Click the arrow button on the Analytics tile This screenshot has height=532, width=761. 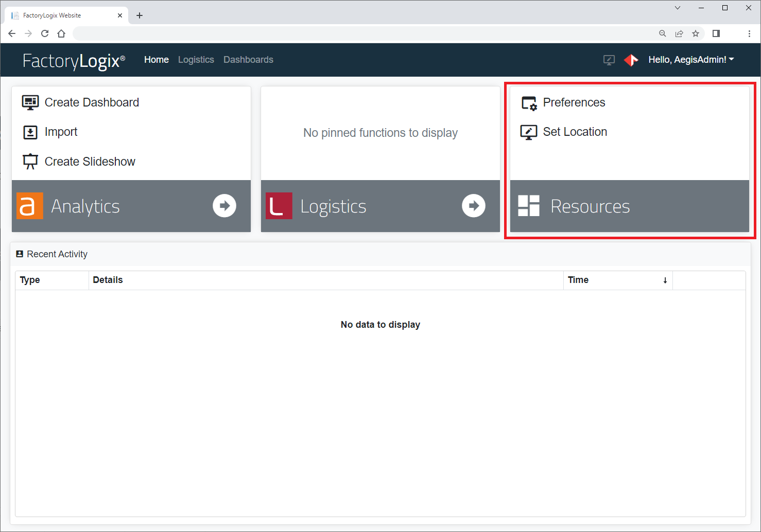point(224,206)
